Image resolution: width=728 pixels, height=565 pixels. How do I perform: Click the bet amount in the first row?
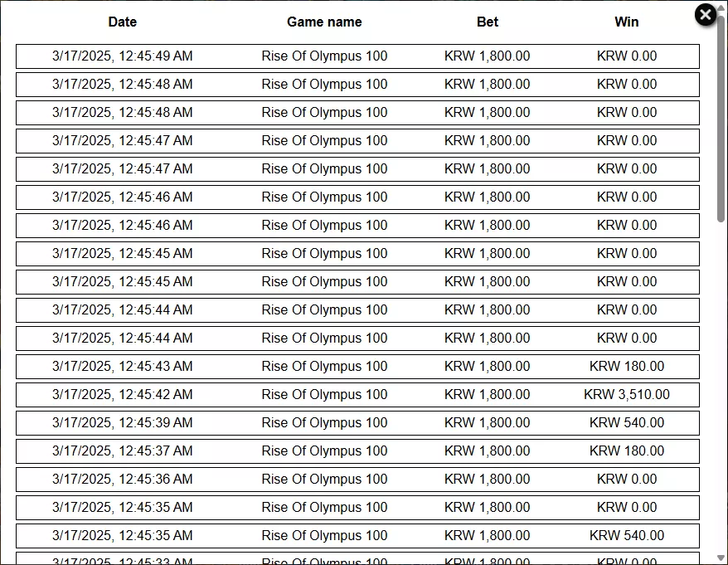(x=487, y=56)
